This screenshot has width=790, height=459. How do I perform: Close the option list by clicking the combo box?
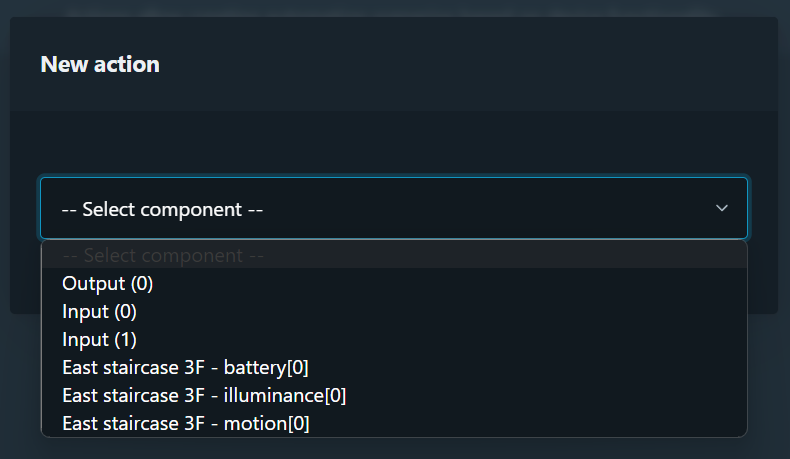point(393,209)
